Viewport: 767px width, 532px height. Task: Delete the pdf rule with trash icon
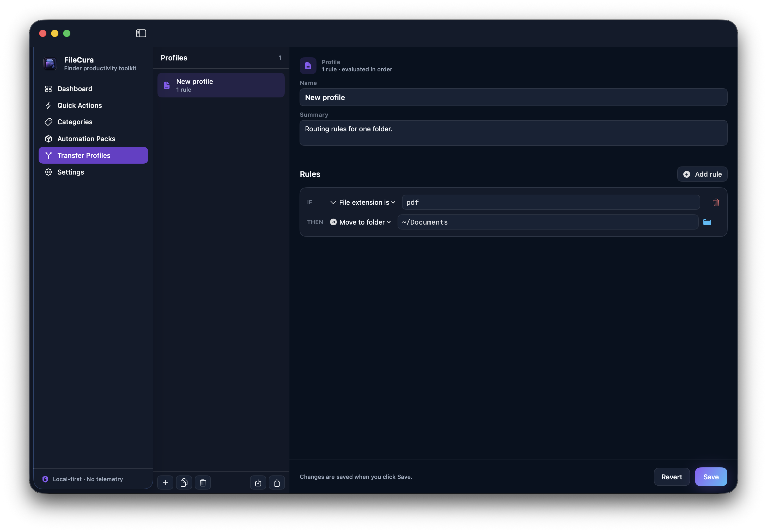pos(716,202)
